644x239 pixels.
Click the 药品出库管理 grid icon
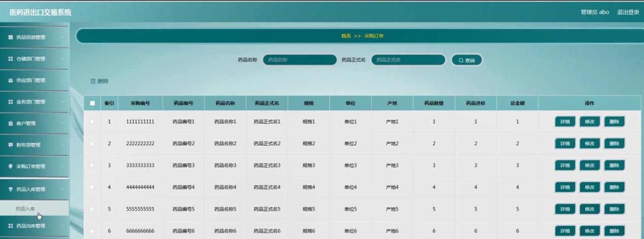pyautogui.click(x=10, y=226)
